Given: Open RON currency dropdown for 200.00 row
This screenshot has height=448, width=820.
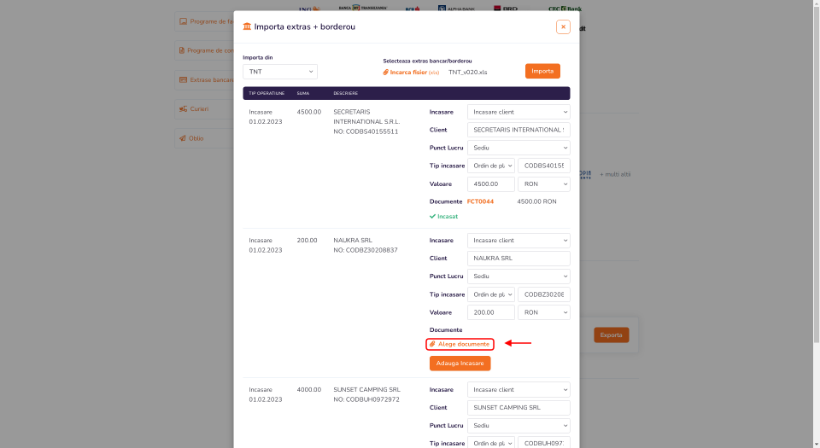Looking at the screenshot, I should pyautogui.click(x=544, y=313).
